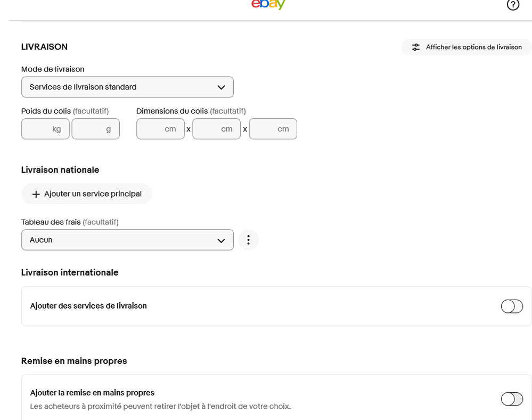The width and height of the screenshot is (532, 420).
Task: Click the sliders icon beside Afficher les options
Action: pyautogui.click(x=416, y=47)
